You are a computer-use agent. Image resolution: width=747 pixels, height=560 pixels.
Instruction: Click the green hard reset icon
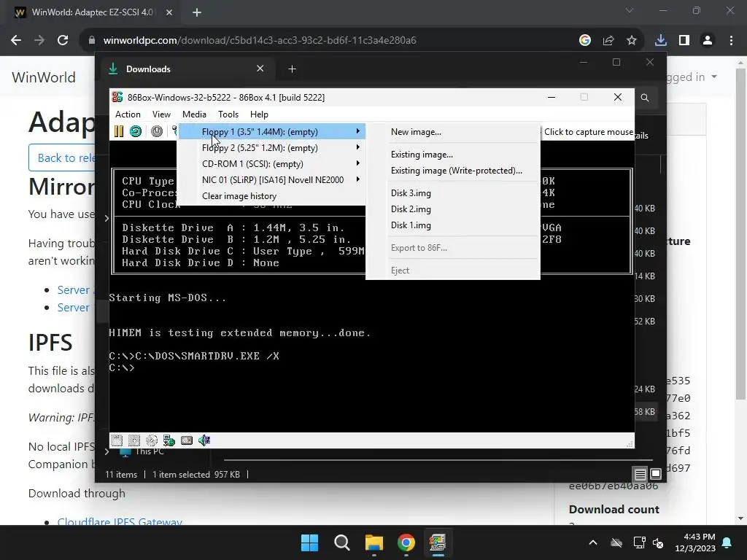click(x=136, y=131)
